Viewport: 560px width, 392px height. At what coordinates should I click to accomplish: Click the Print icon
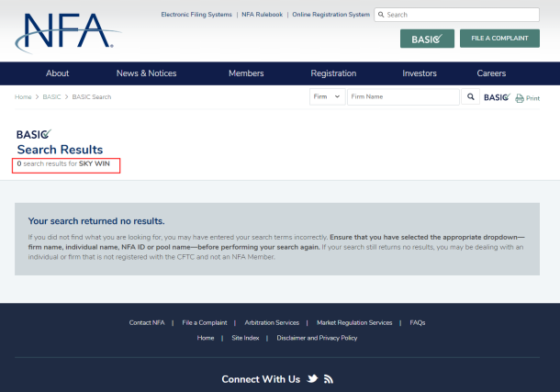tap(527, 97)
